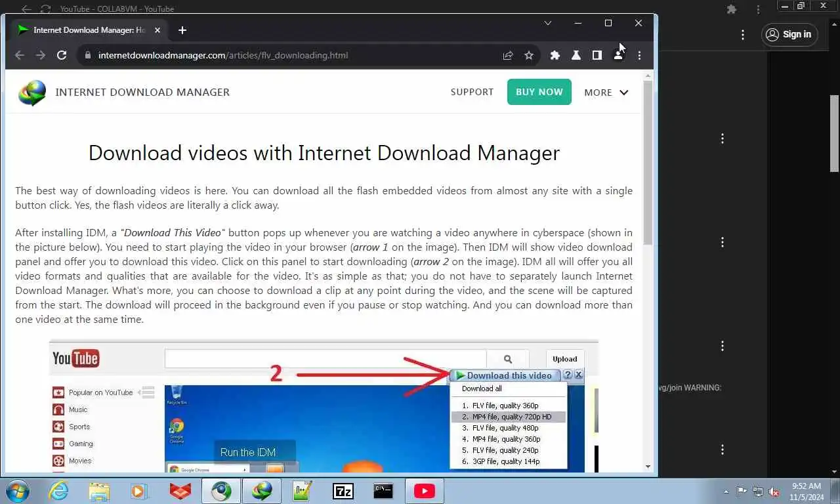Close the Internet Download Manager tab
This screenshot has height=504, width=840.
click(157, 30)
